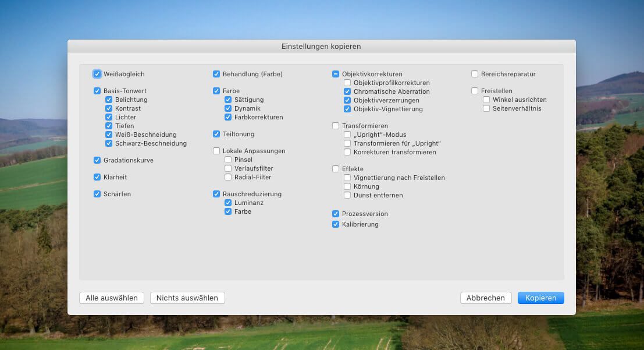644x350 pixels.
Task: Enable Dunst entfernen option
Action: 347,195
